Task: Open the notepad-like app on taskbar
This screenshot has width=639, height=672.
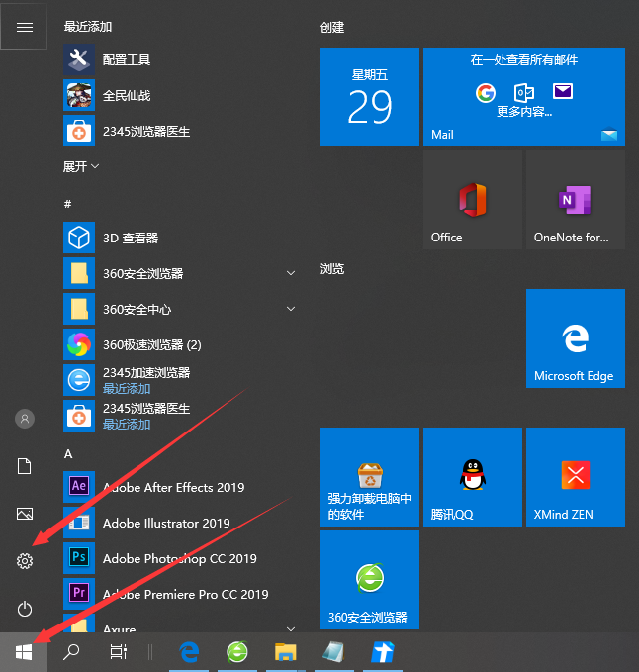Action: (333, 652)
